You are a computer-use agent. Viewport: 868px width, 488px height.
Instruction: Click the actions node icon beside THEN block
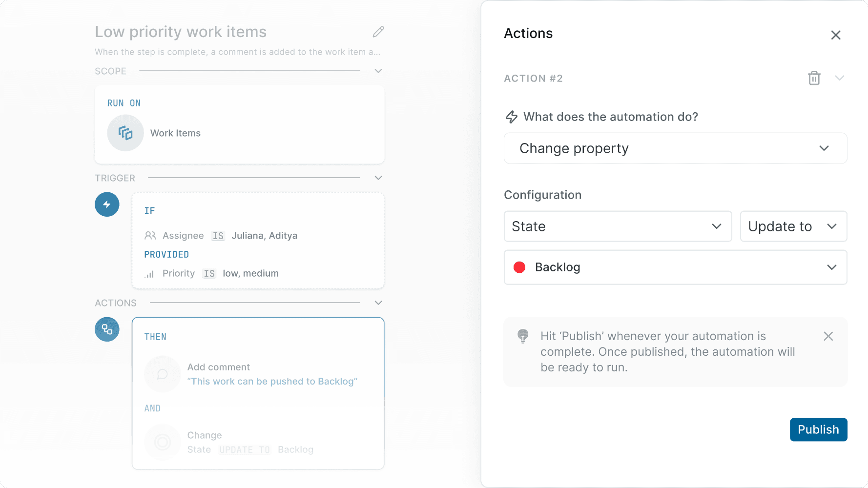tap(107, 329)
